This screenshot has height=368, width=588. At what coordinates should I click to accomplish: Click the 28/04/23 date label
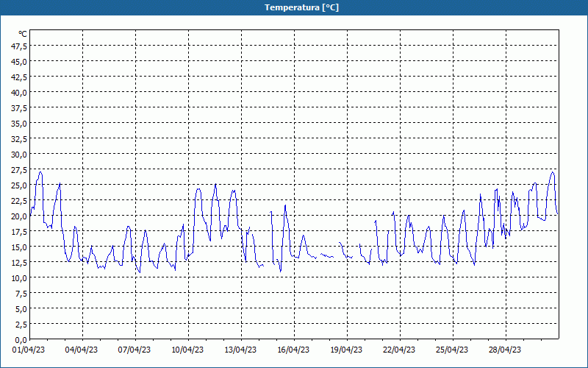[505, 350]
